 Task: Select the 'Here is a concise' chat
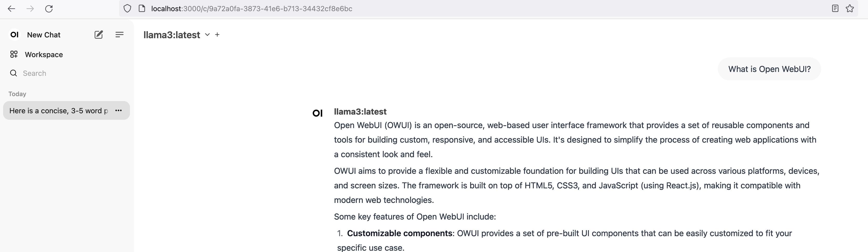point(59,111)
